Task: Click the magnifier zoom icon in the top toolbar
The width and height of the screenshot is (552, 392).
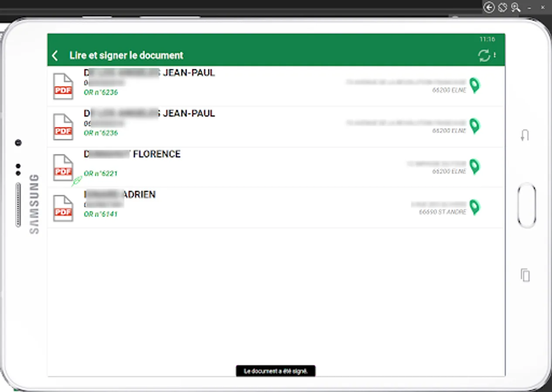Action: tap(515, 8)
